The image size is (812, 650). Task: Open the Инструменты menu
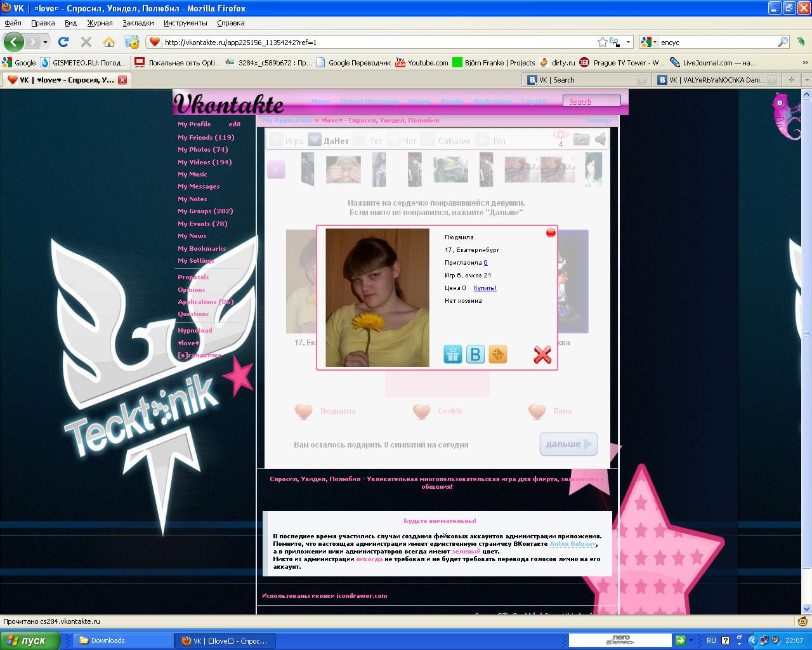(185, 23)
